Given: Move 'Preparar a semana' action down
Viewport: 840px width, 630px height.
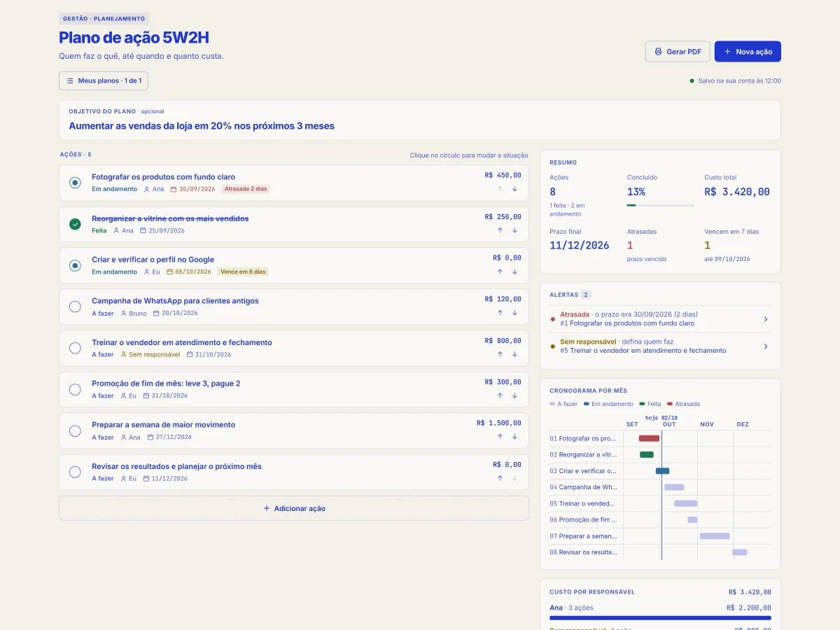Looking at the screenshot, I should (x=514, y=437).
